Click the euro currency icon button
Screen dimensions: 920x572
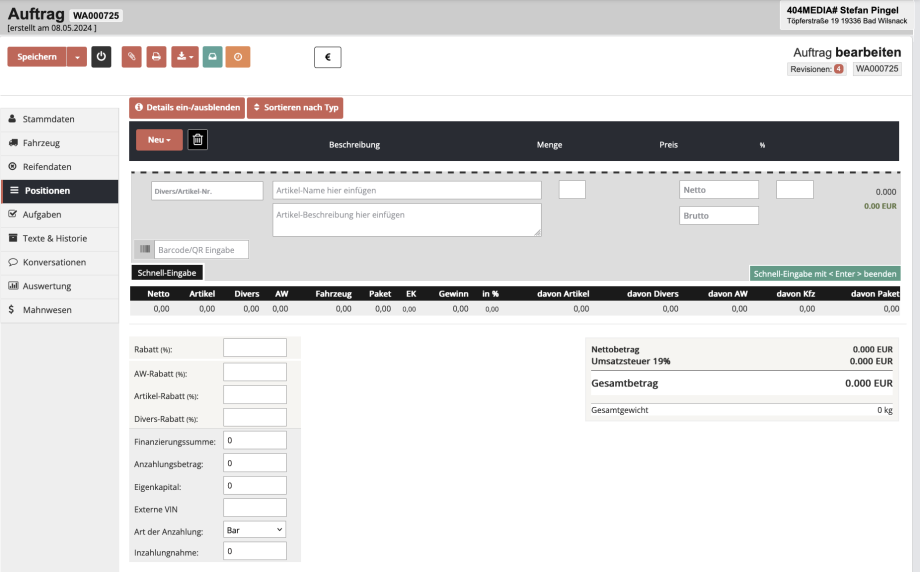coord(327,58)
